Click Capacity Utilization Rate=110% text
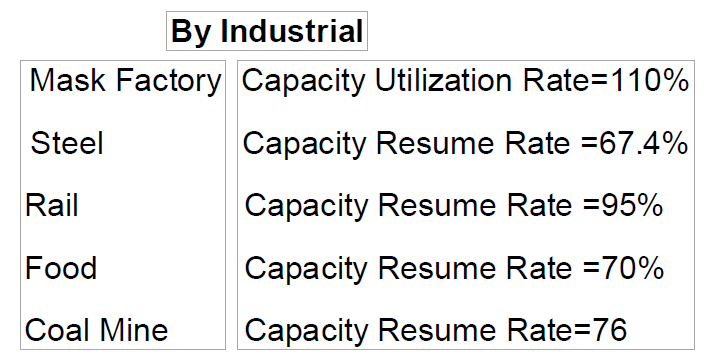704x363 pixels. [465, 81]
